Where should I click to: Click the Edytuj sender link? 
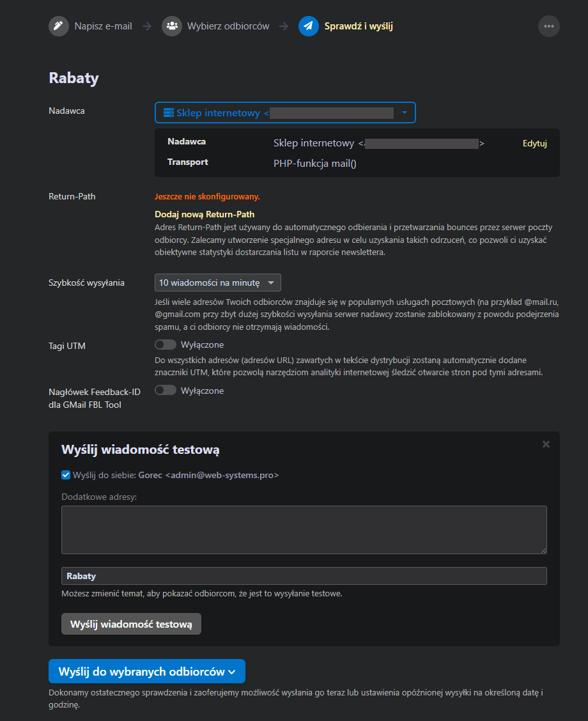[534, 143]
